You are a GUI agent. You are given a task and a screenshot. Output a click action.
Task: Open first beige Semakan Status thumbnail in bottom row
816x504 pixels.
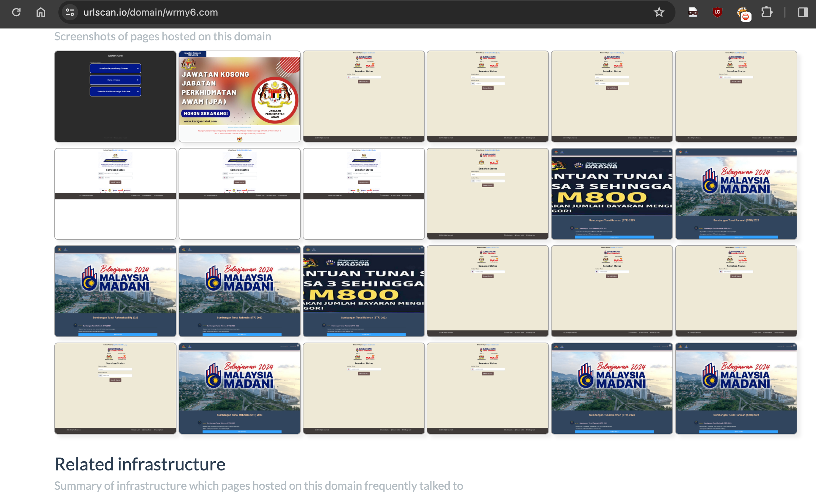115,388
